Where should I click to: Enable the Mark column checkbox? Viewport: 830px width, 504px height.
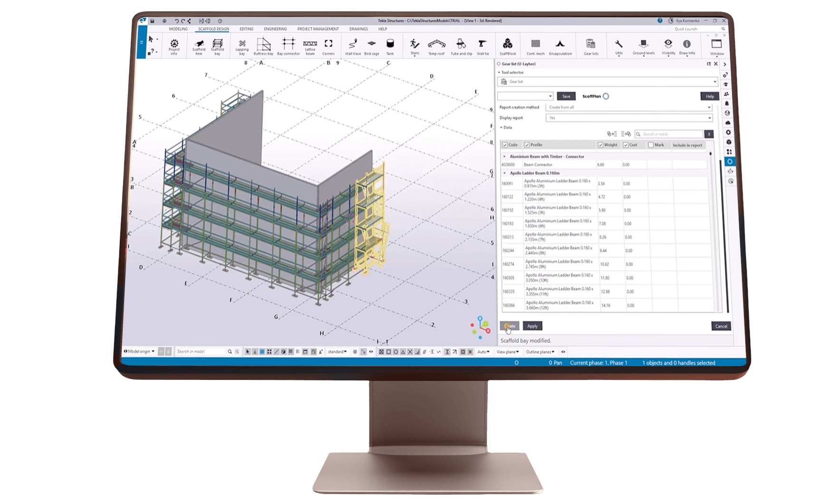pyautogui.click(x=651, y=145)
